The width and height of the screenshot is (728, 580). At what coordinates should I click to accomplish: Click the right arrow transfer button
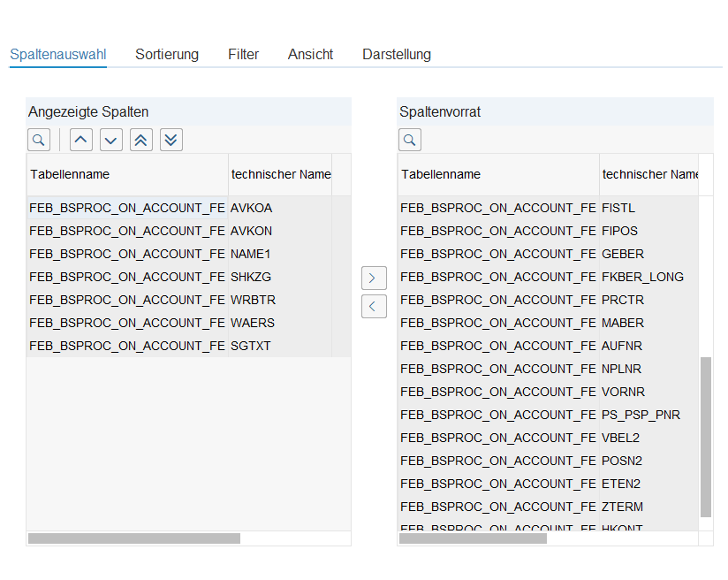point(374,278)
